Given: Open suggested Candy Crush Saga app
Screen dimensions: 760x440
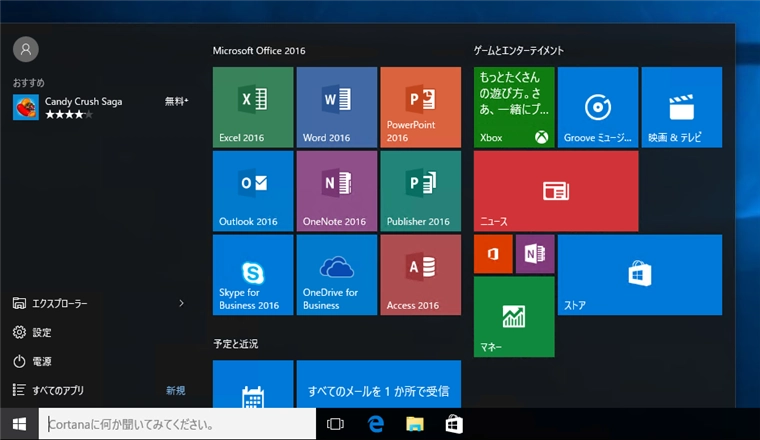Looking at the screenshot, I should pyautogui.click(x=100, y=107).
